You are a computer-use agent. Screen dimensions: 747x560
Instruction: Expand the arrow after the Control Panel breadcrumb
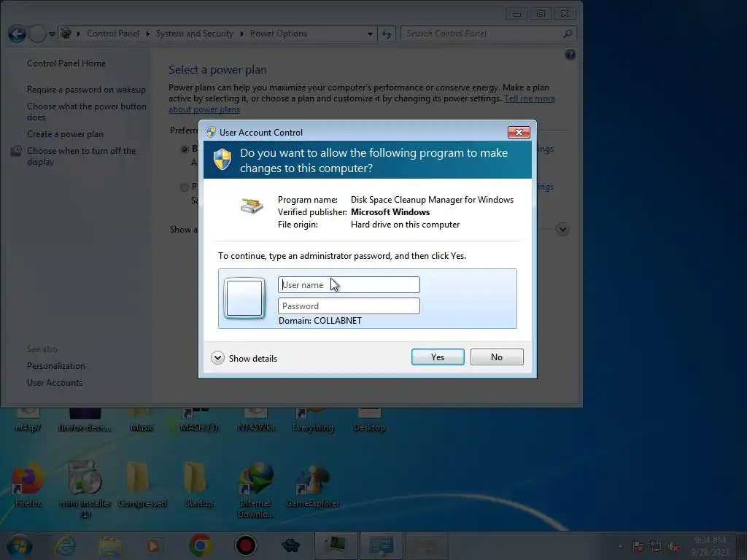pos(147,34)
